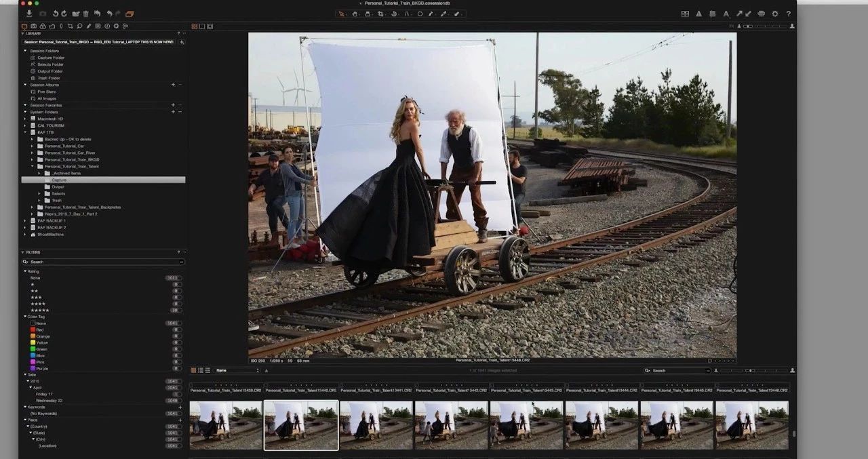
Task: Click the Import images toolbar icon
Action: point(29,14)
